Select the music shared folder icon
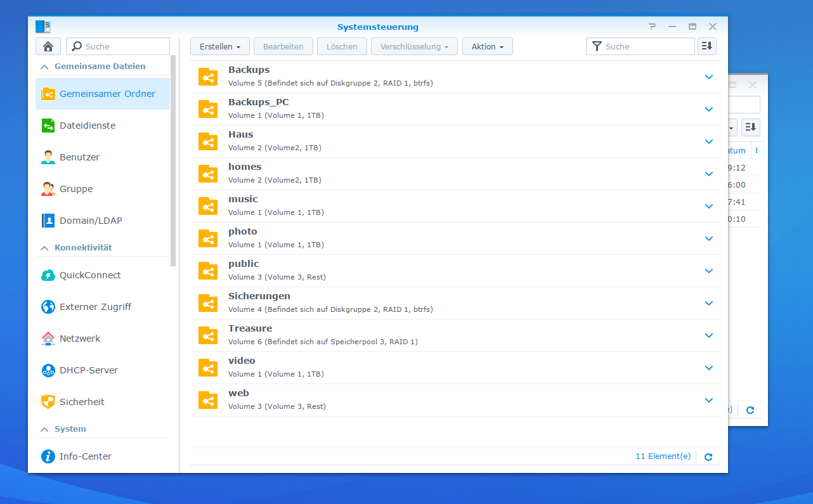The height and width of the screenshot is (504, 813). point(208,206)
